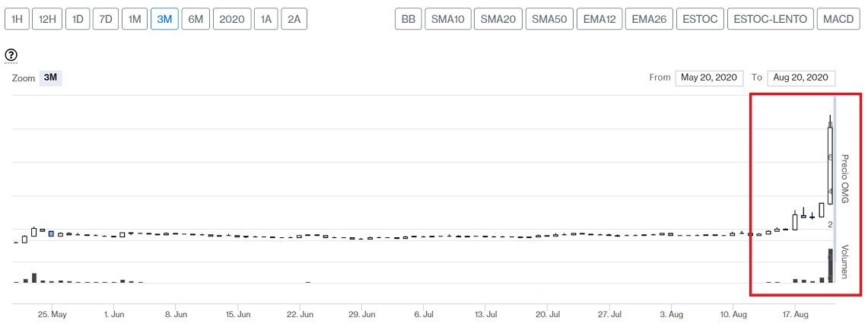Screen dimensions: 868x330
Task: Click the To date field Aug 20, 2020
Action: pyautogui.click(x=801, y=78)
